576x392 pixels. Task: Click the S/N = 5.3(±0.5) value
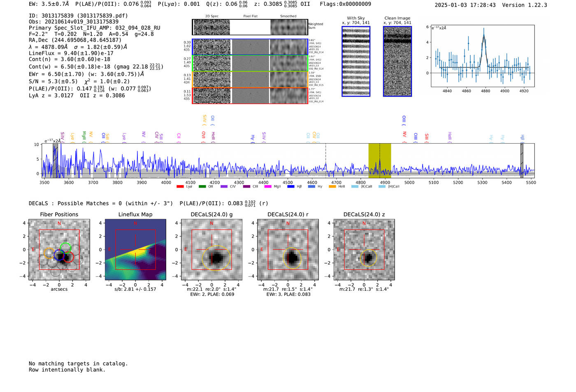53,81
